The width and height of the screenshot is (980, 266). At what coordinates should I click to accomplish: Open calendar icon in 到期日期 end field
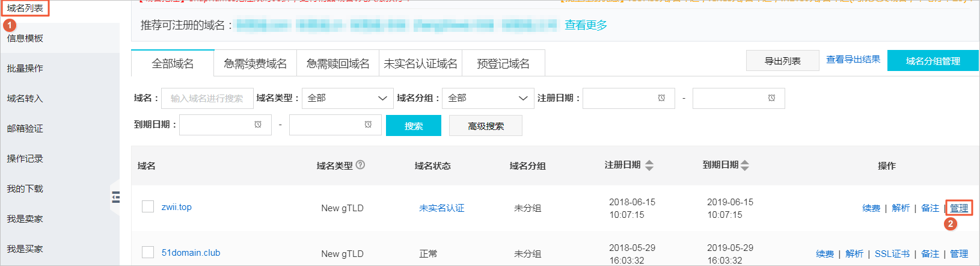pyautogui.click(x=367, y=125)
